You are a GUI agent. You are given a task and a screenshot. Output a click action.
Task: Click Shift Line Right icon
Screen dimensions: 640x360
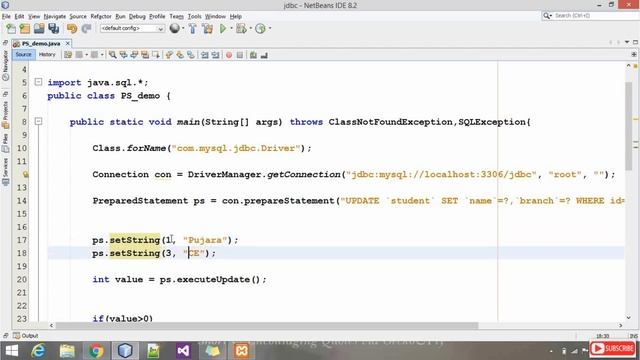[216, 55]
